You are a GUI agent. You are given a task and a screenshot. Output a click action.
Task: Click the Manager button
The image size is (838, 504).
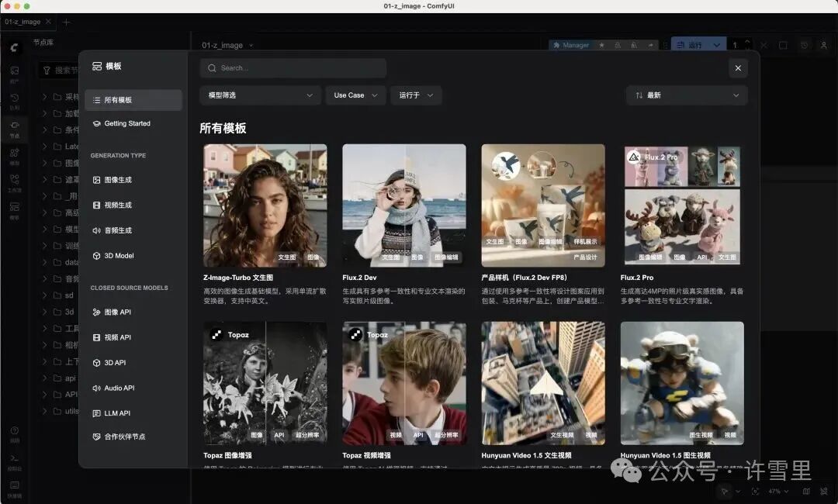(571, 46)
